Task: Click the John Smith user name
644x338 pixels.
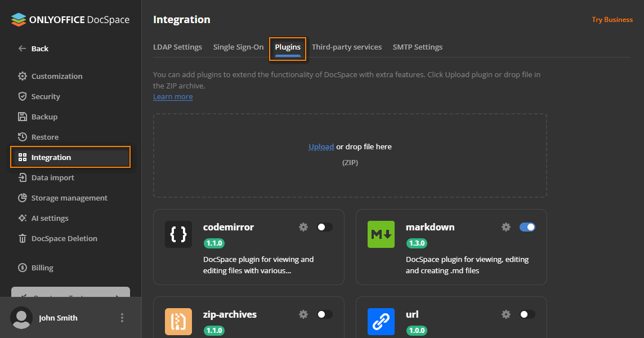Action: (58, 318)
